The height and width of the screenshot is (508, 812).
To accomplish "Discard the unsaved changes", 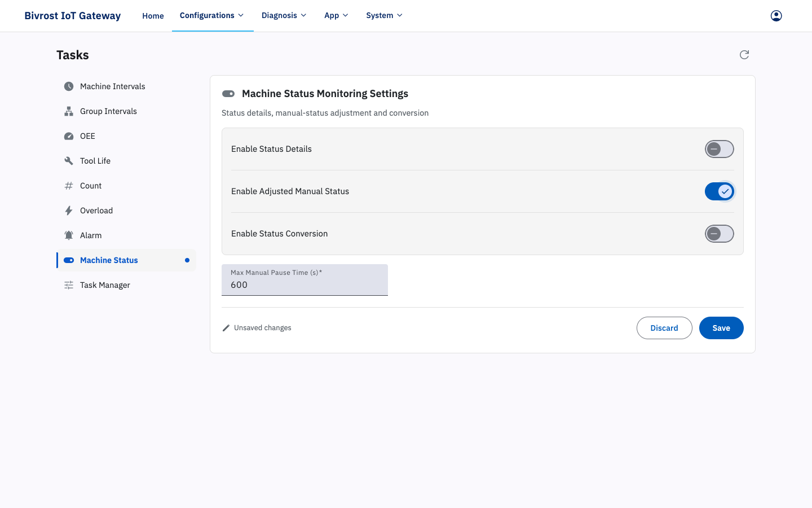I will (664, 328).
